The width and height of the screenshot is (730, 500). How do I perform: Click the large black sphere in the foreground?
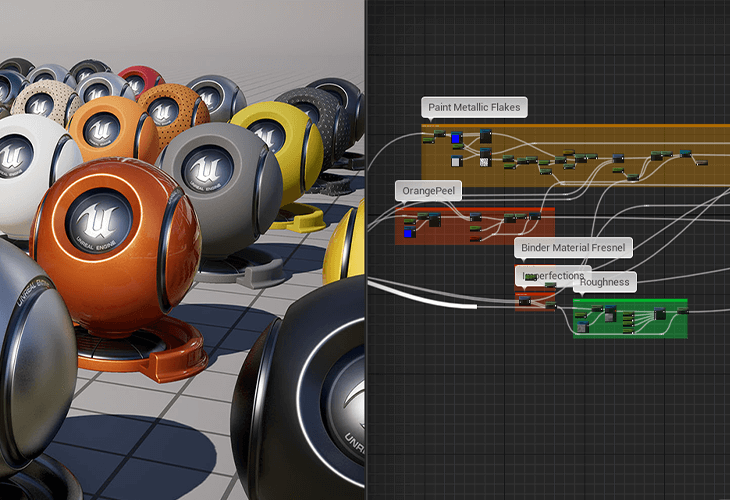298,391
